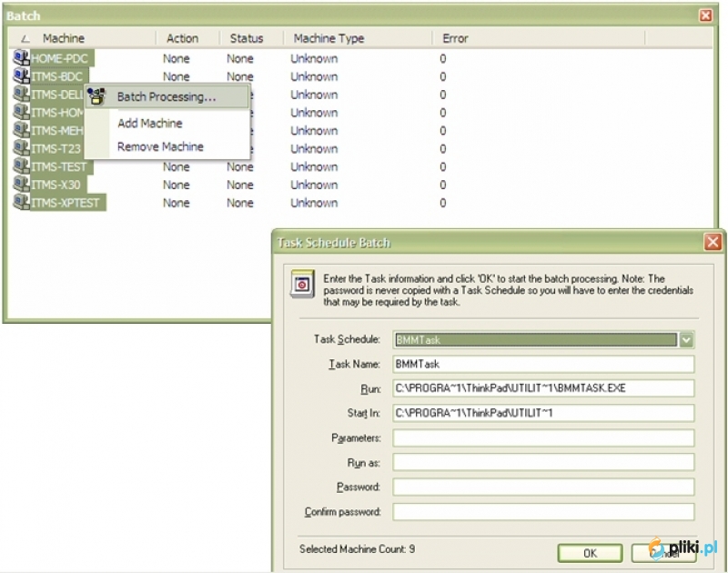The height and width of the screenshot is (573, 728).
Task: Select Add Machine in context menu
Action: click(x=149, y=123)
